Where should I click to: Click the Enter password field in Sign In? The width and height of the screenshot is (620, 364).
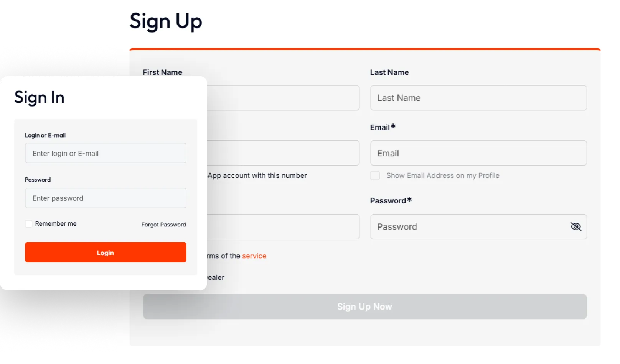106,198
